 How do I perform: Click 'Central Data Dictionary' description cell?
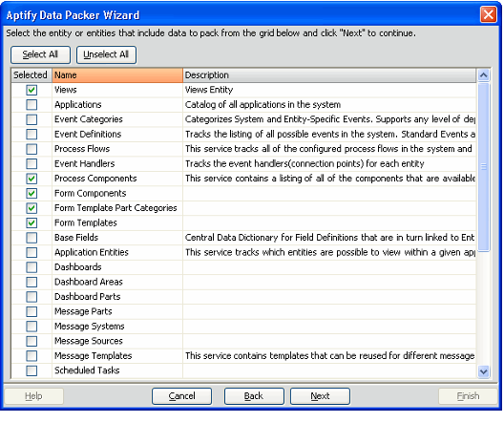tap(329, 238)
